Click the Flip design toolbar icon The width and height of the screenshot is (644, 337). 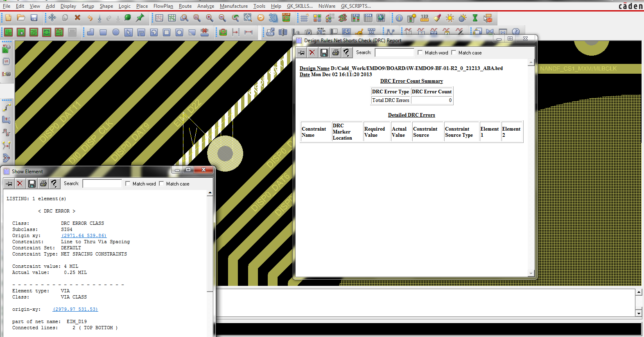(286, 18)
